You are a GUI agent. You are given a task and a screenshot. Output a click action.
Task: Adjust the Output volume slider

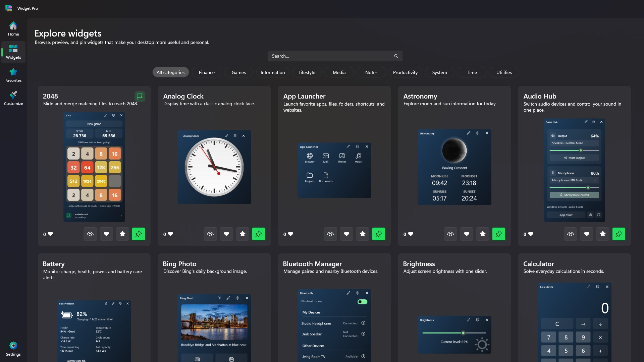(574, 150)
